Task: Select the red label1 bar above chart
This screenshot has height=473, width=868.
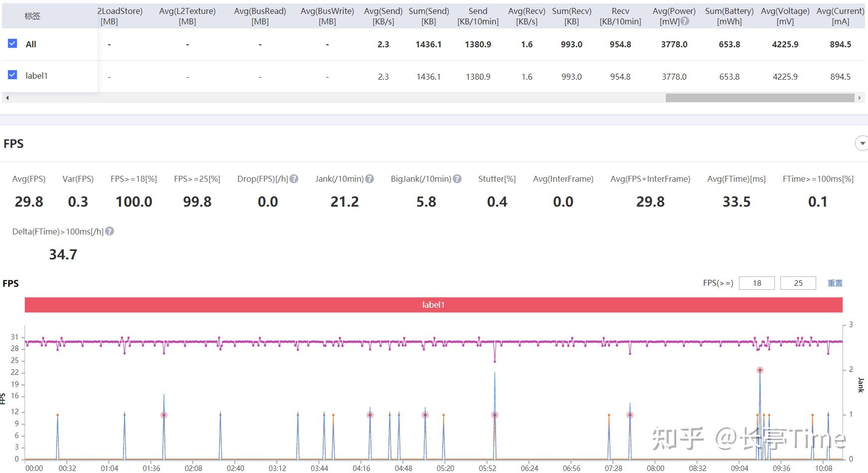Action: point(433,305)
